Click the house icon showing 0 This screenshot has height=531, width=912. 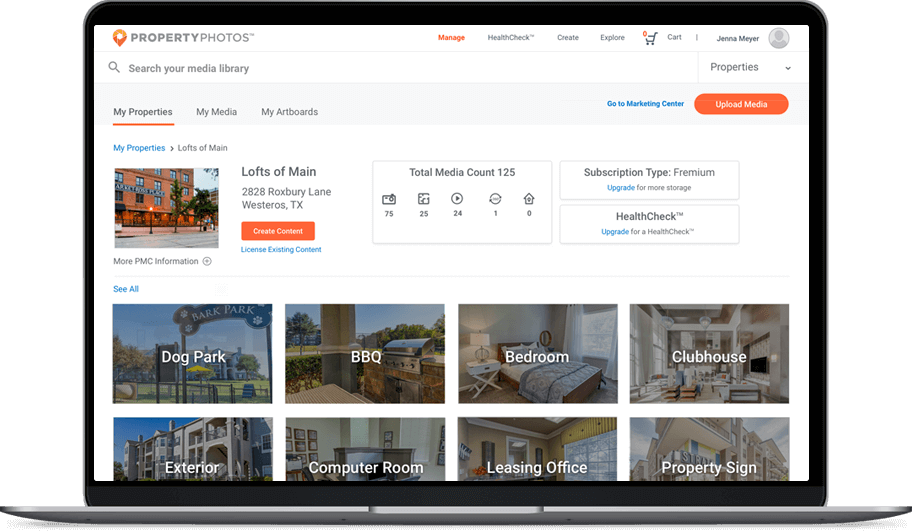tap(529, 199)
